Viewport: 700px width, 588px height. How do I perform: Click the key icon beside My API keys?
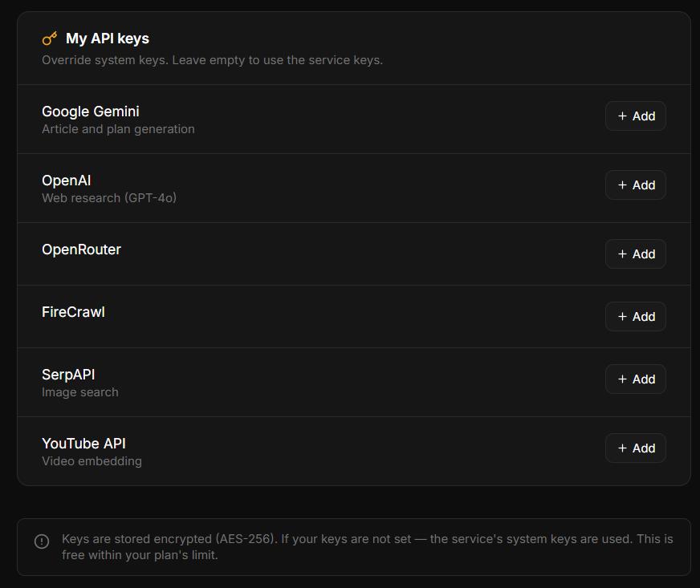[50, 39]
